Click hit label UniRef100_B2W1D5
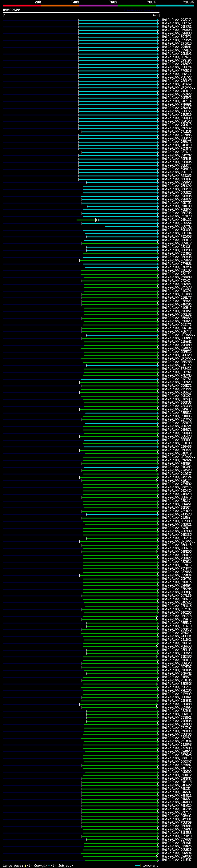The width and height of the screenshot is (197, 868). 177,271
